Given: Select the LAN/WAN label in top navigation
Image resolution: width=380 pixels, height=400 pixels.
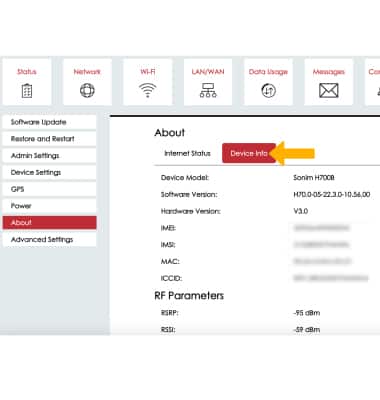Looking at the screenshot, I should pos(208,72).
